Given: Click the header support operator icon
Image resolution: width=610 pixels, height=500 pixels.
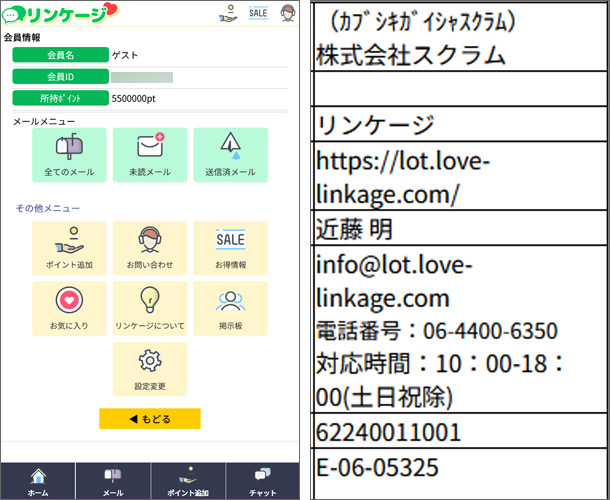Looking at the screenshot, I should 287,13.
